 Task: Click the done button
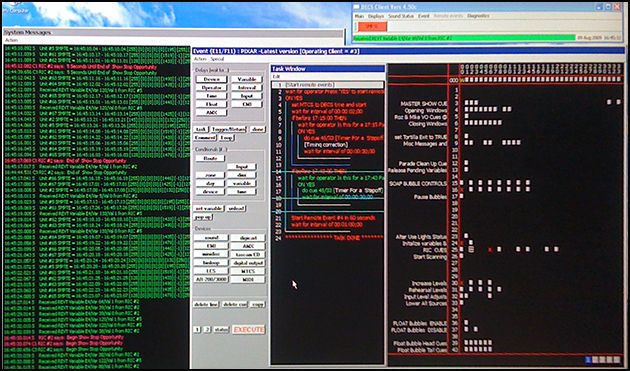point(257,129)
